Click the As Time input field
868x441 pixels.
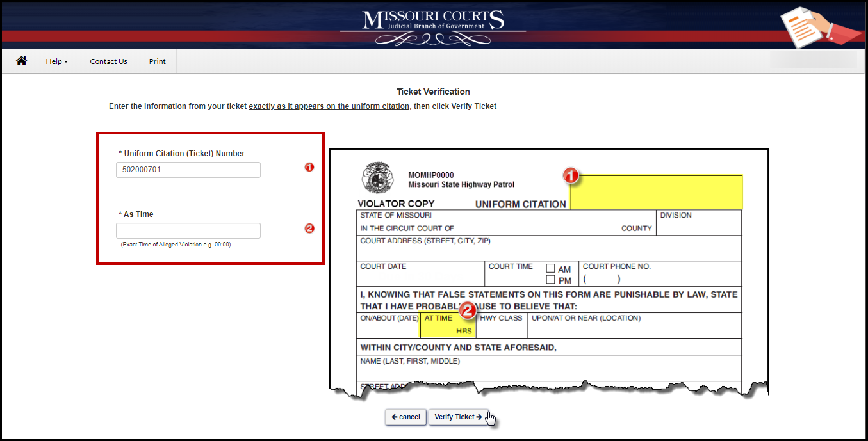pos(188,230)
